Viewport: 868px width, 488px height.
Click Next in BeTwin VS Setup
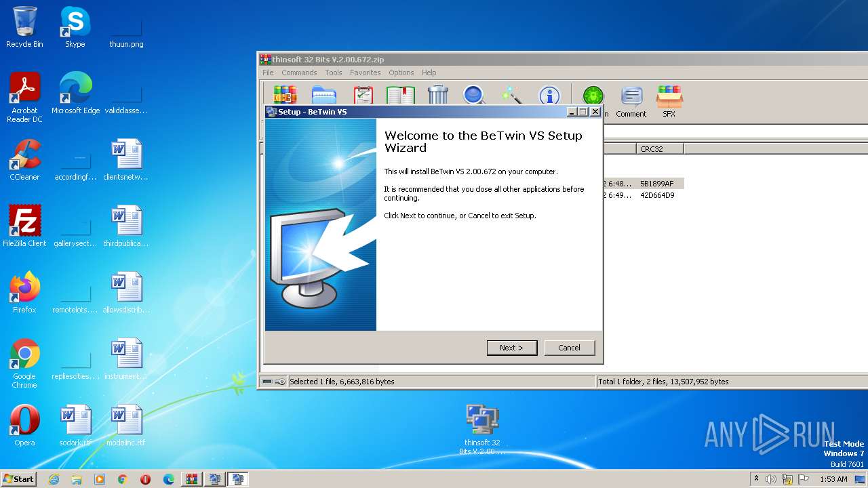click(x=512, y=348)
